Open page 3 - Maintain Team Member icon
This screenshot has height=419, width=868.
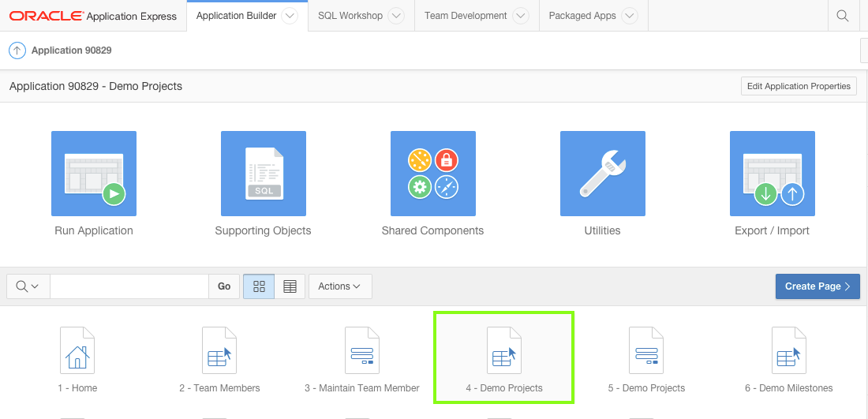coord(362,350)
